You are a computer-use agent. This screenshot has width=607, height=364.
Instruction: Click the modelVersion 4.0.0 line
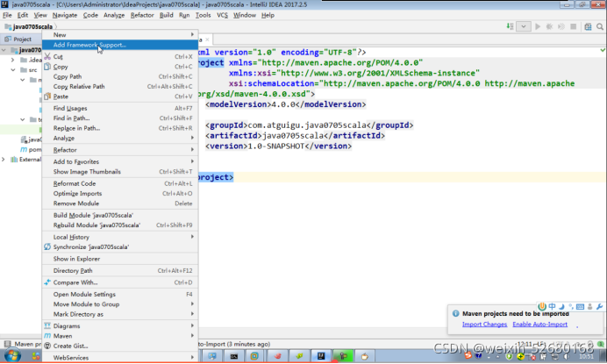(x=285, y=104)
